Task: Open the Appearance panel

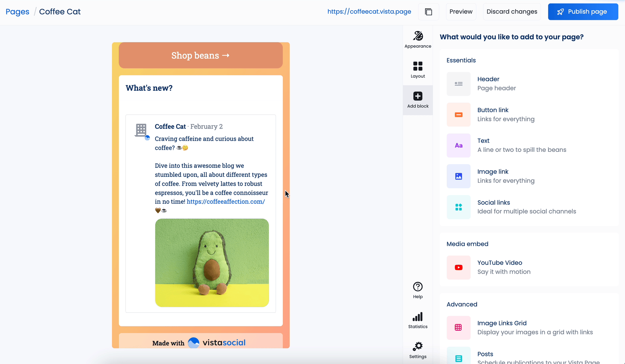Action: [x=418, y=40]
